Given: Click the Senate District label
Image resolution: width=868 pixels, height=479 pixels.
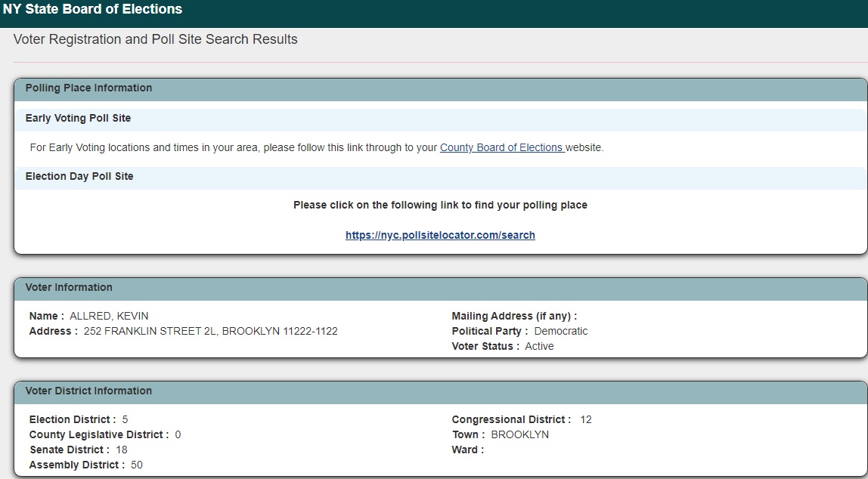Looking at the screenshot, I should point(70,450).
